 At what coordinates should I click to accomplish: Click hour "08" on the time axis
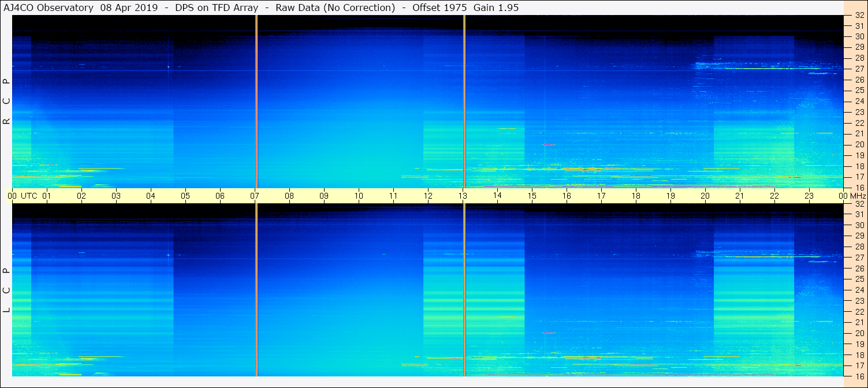(289, 196)
